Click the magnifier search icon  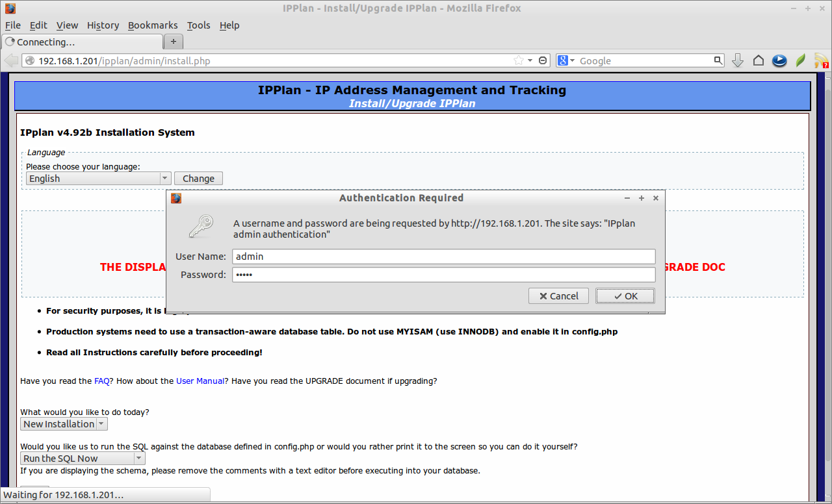tap(718, 60)
